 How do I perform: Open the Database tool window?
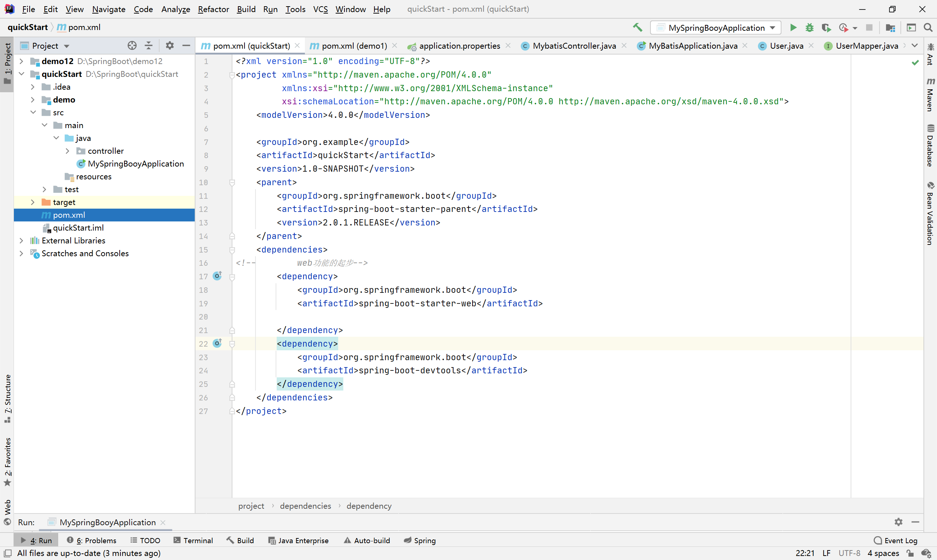[x=930, y=145]
